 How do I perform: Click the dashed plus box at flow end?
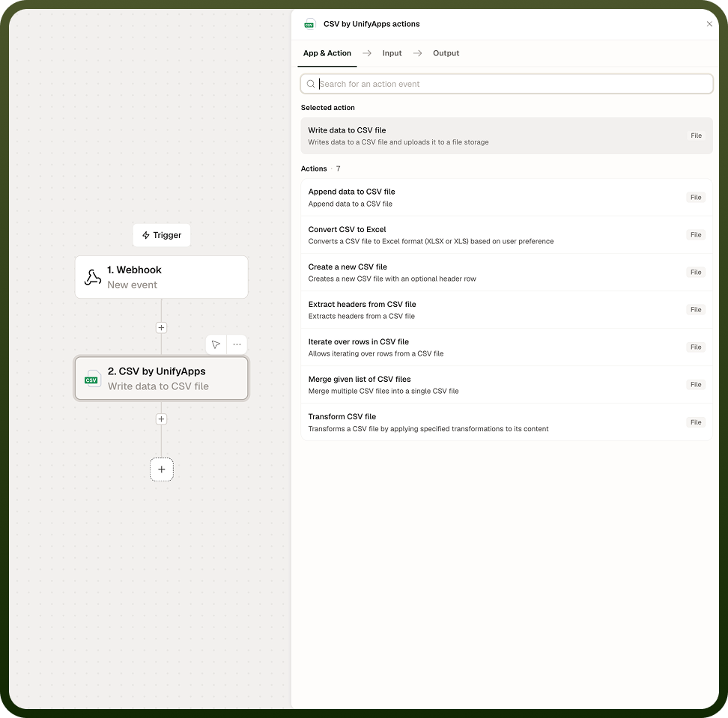162,469
